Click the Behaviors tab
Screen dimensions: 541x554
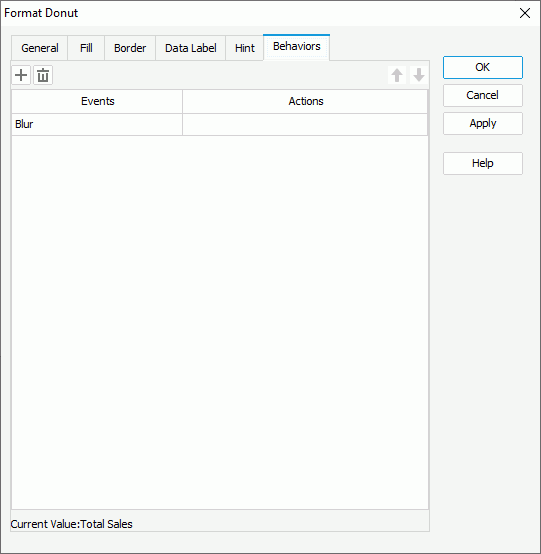pos(296,47)
